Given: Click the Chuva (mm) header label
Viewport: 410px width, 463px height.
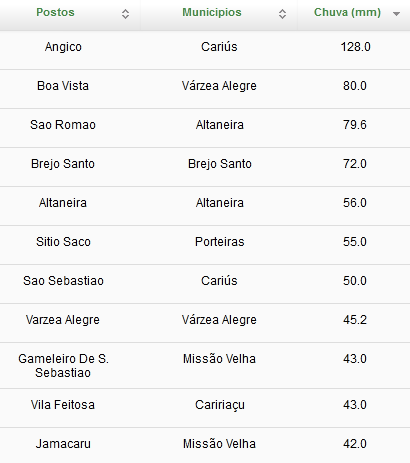Looking at the screenshot, I should [x=347, y=12].
